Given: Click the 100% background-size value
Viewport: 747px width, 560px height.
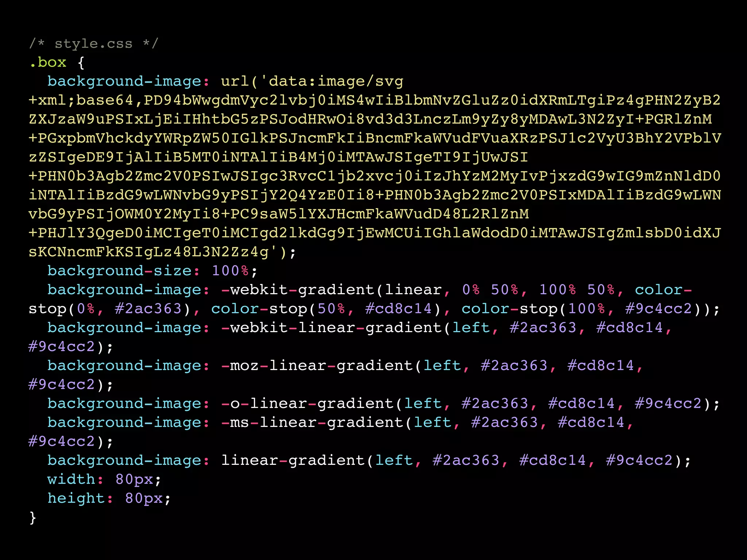Looking at the screenshot, I should [x=230, y=271].
